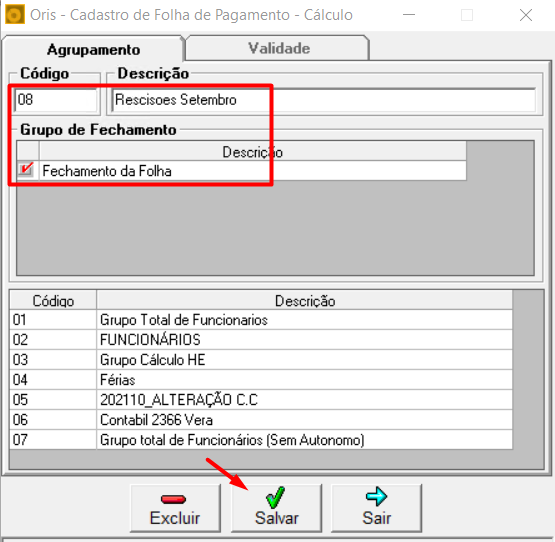Image resolution: width=555 pixels, height=542 pixels.
Task: Select row 03 Grupo Cálculo HE
Action: pyautogui.click(x=261, y=360)
